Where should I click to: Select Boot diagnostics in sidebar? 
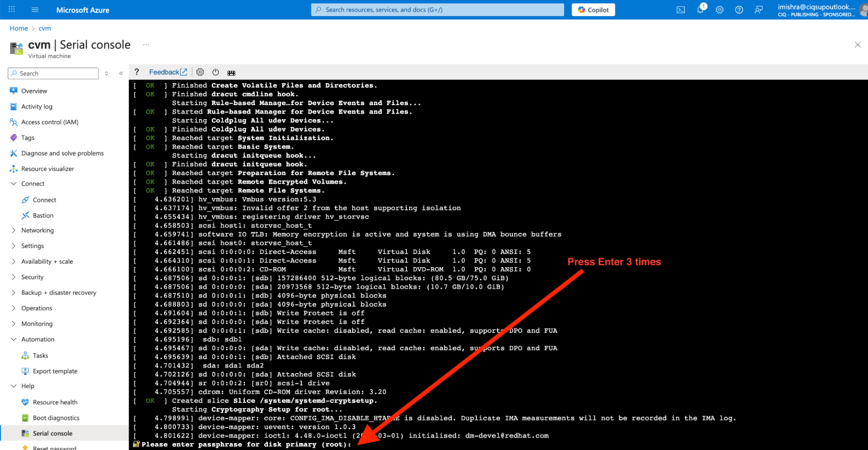pos(56,418)
